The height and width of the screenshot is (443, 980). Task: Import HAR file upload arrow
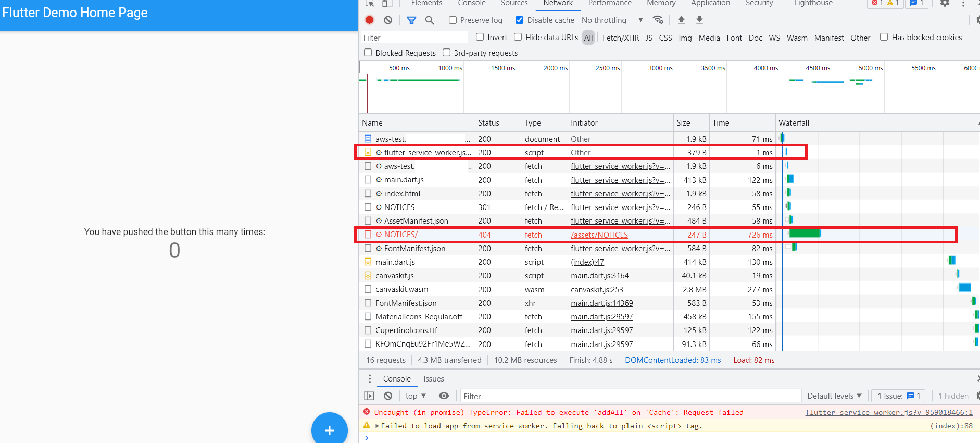click(681, 20)
